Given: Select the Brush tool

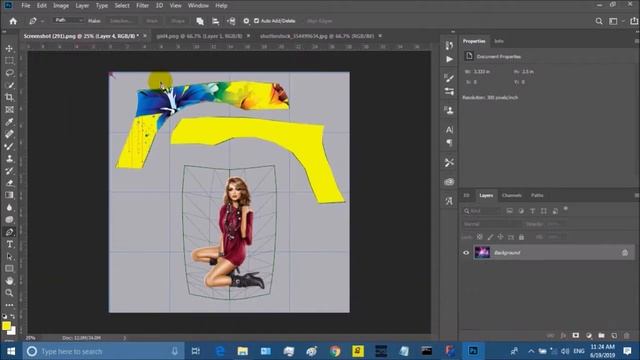Looking at the screenshot, I should (9, 147).
